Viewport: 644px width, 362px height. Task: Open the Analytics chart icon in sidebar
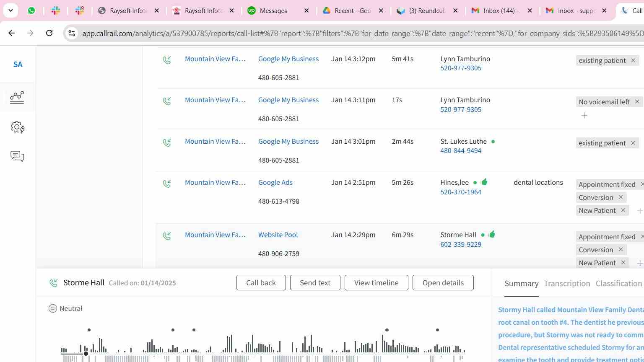coord(17,97)
